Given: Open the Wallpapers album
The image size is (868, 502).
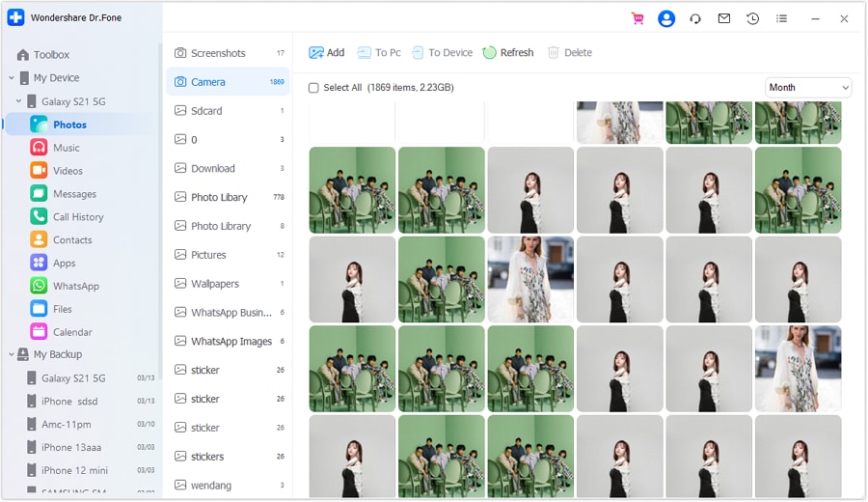Looking at the screenshot, I should pyautogui.click(x=229, y=284).
